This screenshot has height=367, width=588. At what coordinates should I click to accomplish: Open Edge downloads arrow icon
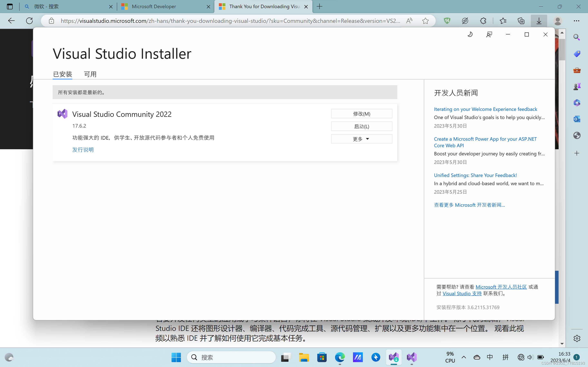click(539, 21)
